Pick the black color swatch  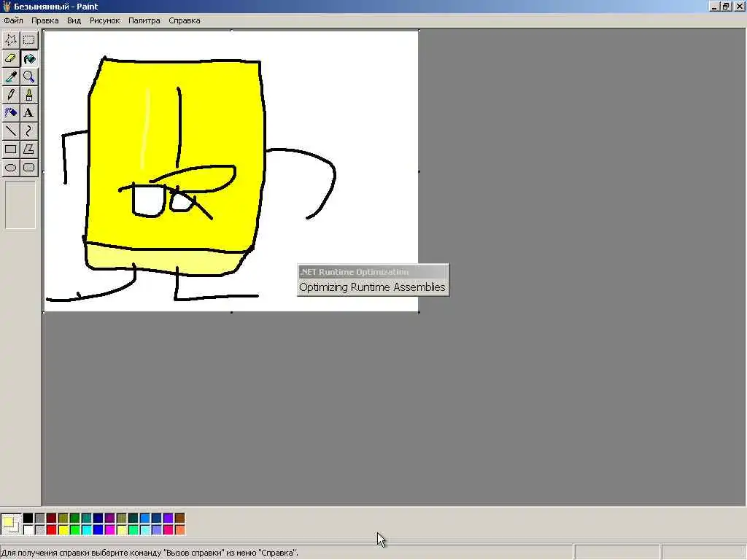pos(28,518)
